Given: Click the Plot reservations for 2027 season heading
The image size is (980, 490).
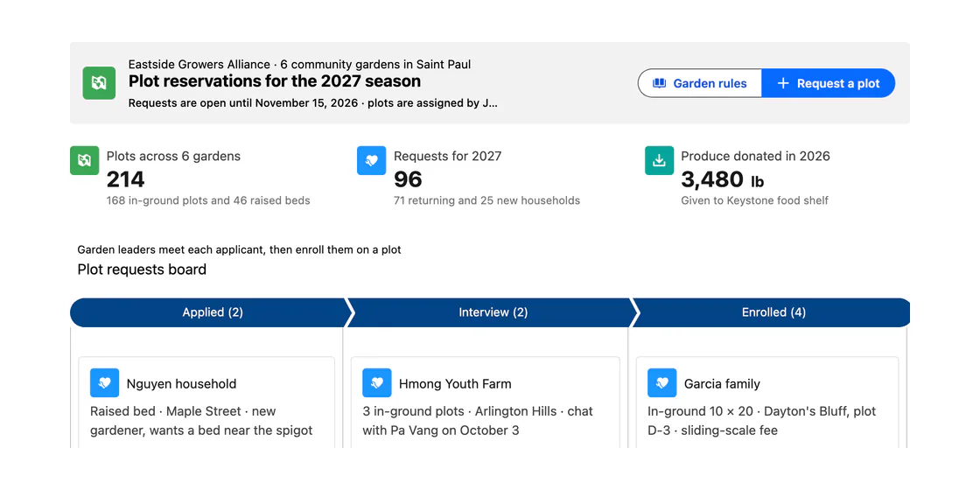Looking at the screenshot, I should 275,81.
